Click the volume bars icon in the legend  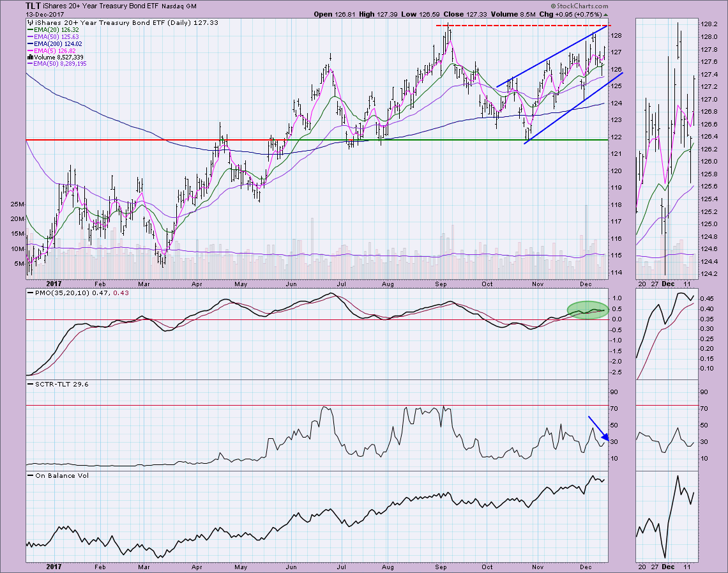[x=29, y=57]
